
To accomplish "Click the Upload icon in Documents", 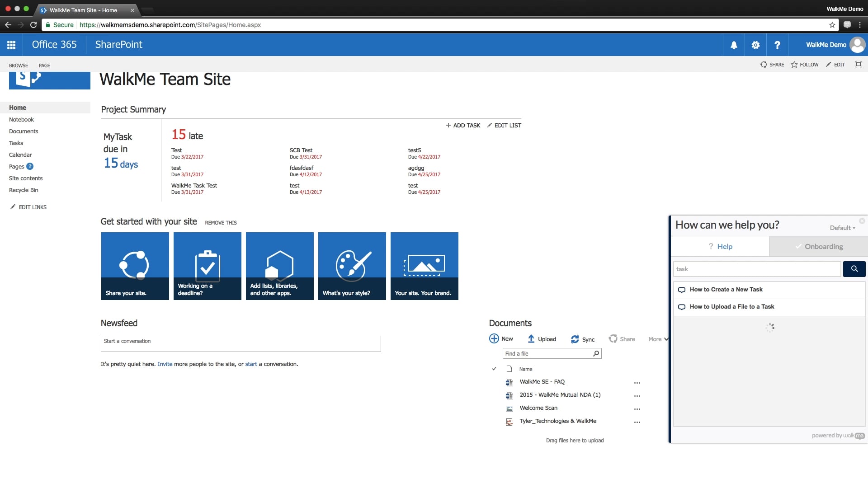I will [x=532, y=338].
